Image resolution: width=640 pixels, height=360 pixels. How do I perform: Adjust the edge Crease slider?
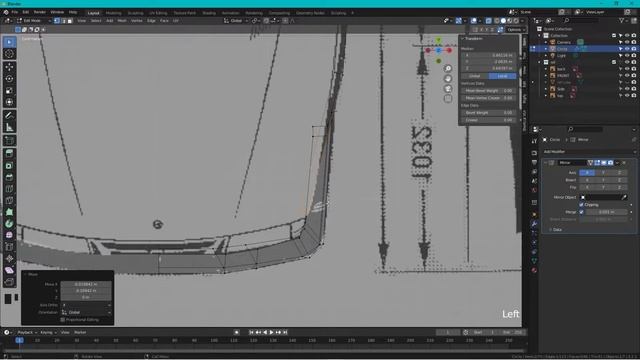point(488,120)
